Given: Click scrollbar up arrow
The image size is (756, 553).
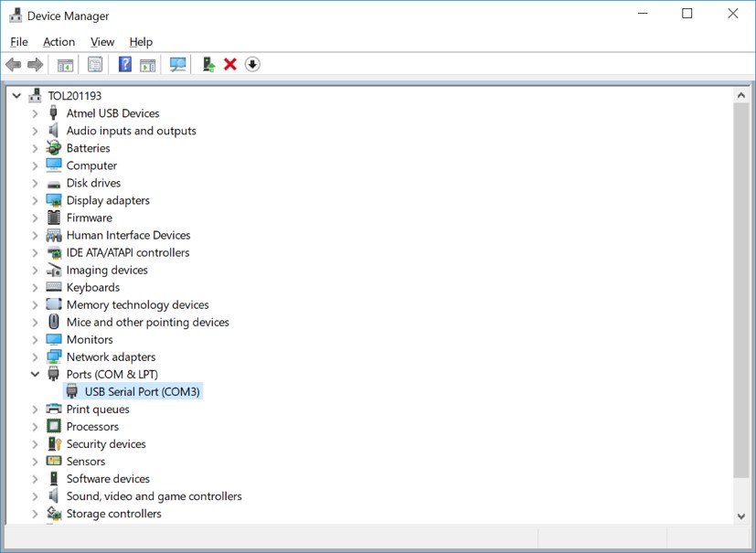Looking at the screenshot, I should tap(741, 95).
